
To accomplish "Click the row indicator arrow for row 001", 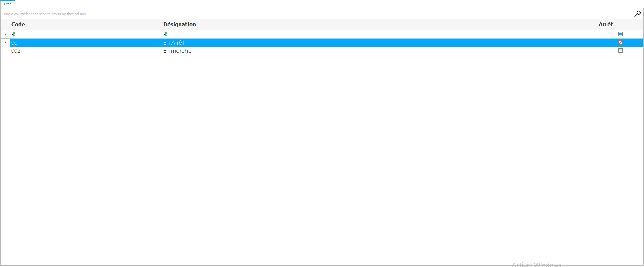I will click(5, 43).
